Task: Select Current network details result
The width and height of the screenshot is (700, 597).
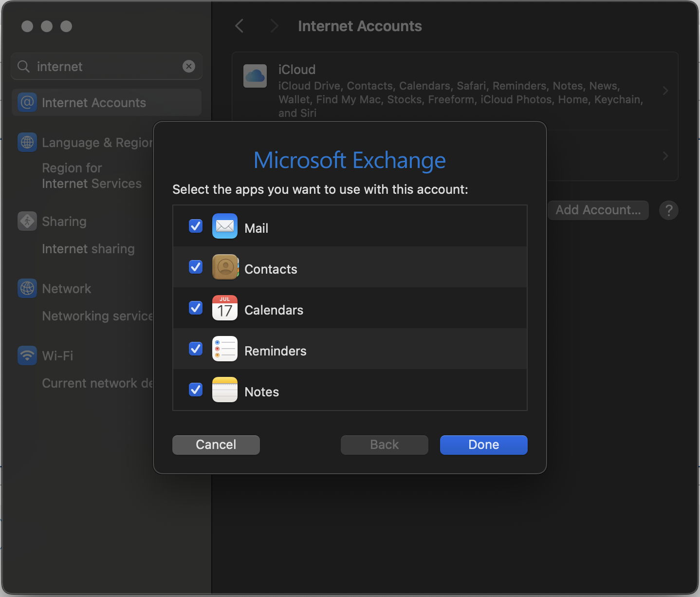Action: tap(97, 383)
